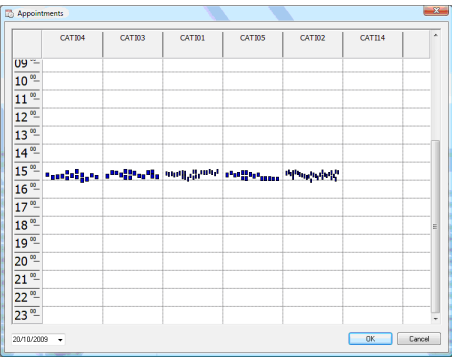Select the 10:00 time slot label
Image resolution: width=452 pixels, height=361 pixels.
pyautogui.click(x=27, y=81)
